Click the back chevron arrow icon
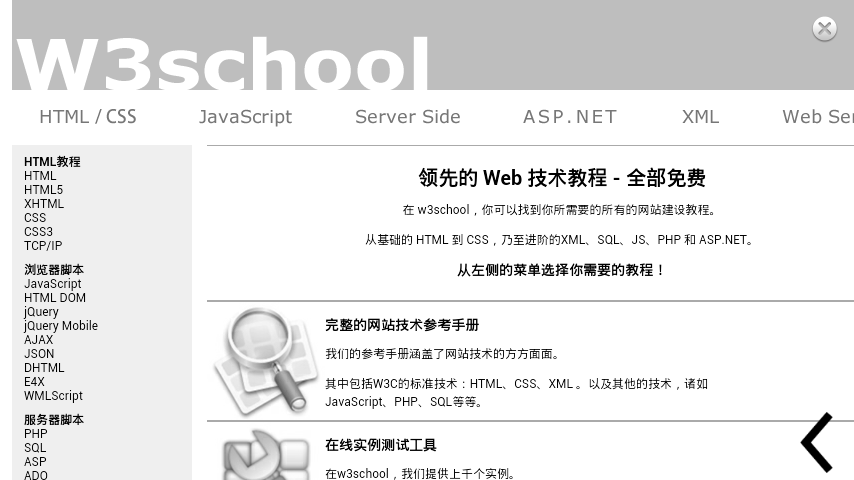This screenshot has width=854, height=480. click(816, 442)
